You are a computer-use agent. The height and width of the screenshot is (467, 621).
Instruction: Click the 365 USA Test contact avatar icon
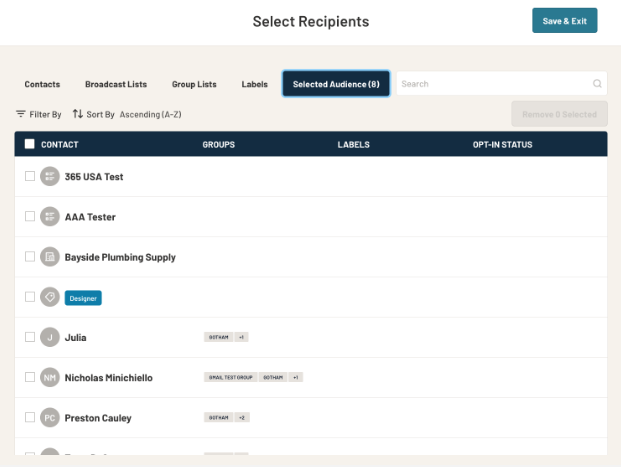(50, 177)
